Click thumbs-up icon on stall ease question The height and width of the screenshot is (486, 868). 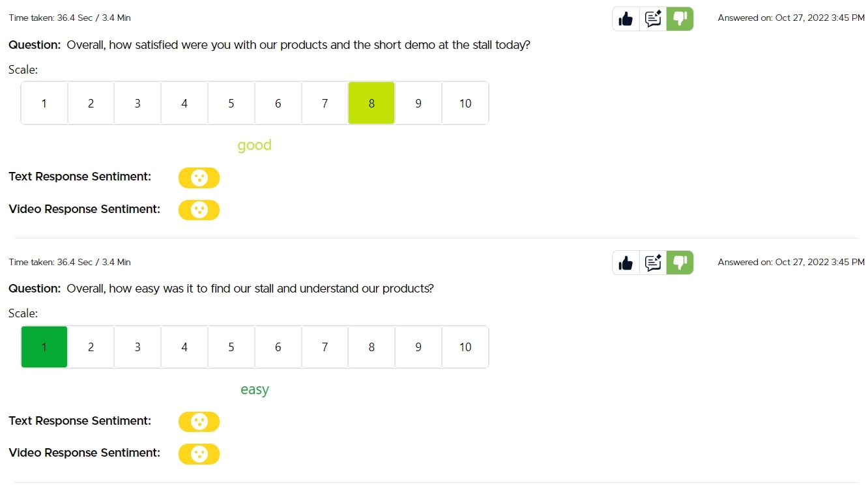(626, 263)
